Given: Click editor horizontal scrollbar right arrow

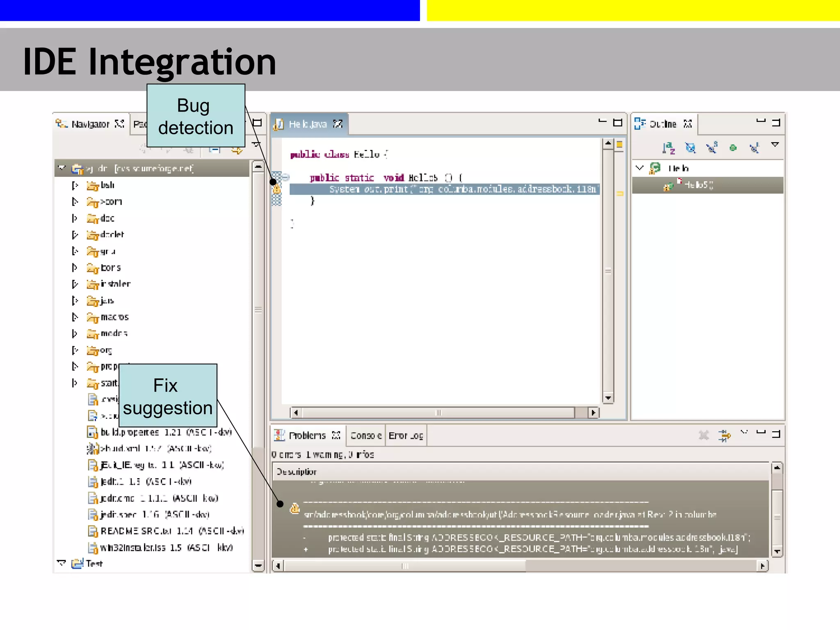Looking at the screenshot, I should 593,413.
